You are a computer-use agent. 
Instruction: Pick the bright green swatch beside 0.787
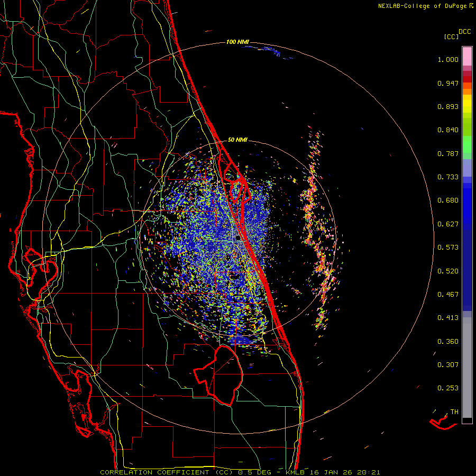[467, 148]
